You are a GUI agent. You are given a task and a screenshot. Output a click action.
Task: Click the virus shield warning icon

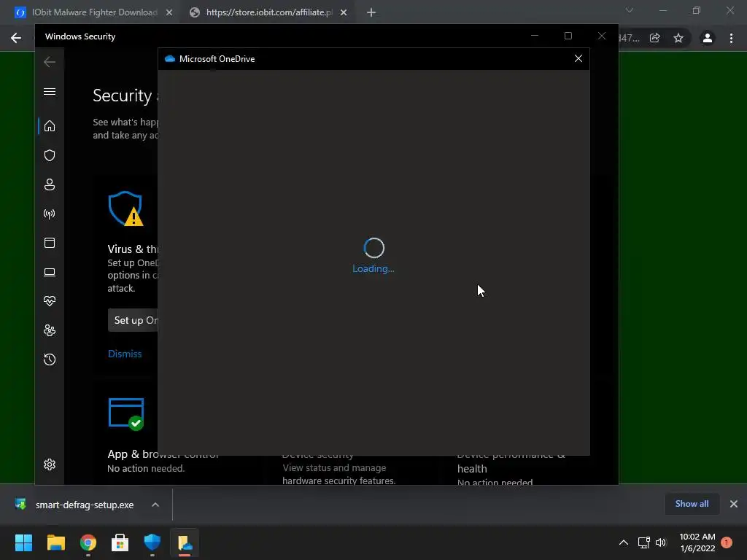click(x=125, y=209)
